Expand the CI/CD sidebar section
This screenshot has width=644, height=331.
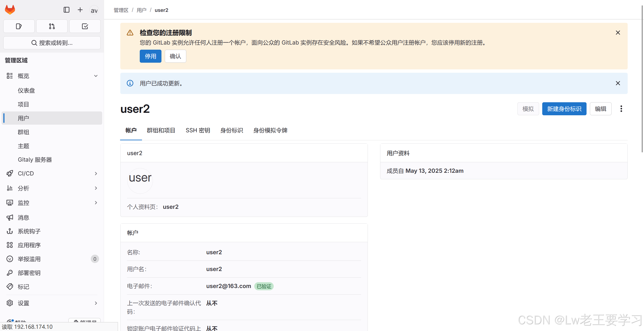96,173
